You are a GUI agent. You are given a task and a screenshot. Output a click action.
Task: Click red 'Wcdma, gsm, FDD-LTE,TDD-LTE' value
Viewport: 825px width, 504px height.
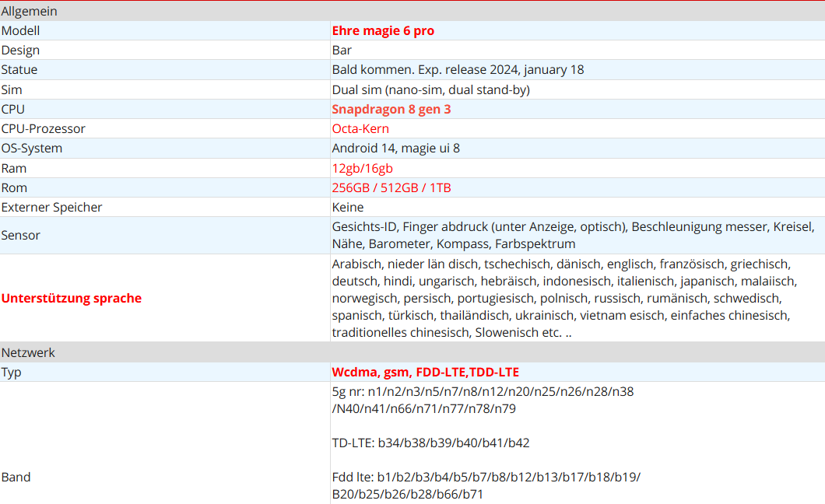click(426, 372)
